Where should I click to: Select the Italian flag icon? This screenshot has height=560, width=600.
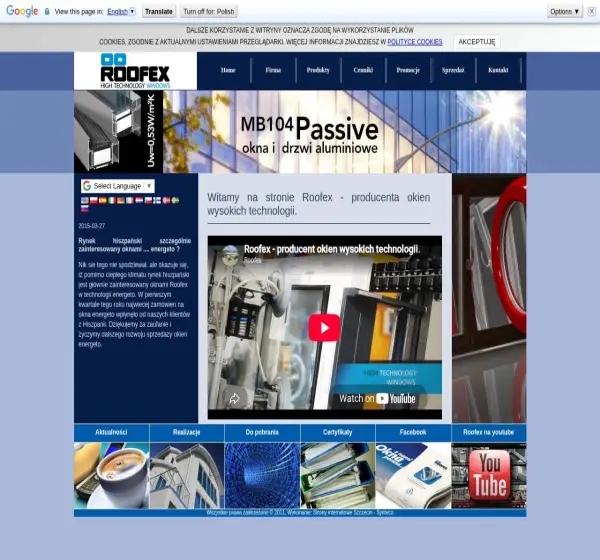click(112, 200)
